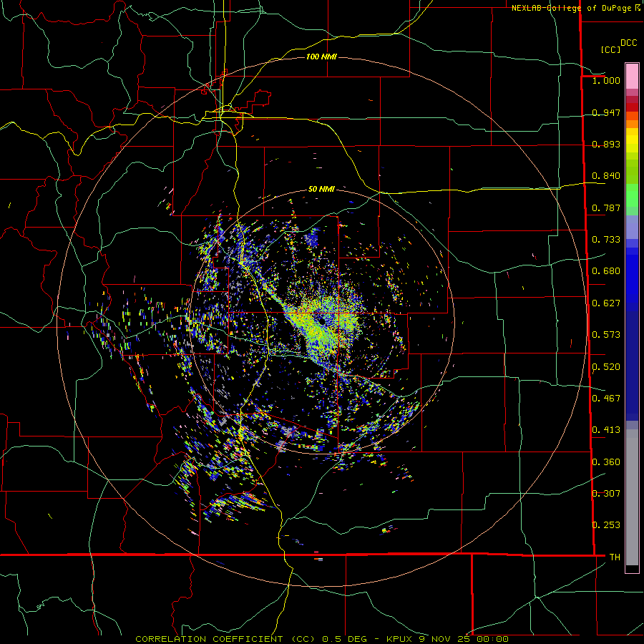Image resolution: width=644 pixels, height=644 pixels.
Task: Click the 1.000 value on color scale
Action: click(x=606, y=80)
